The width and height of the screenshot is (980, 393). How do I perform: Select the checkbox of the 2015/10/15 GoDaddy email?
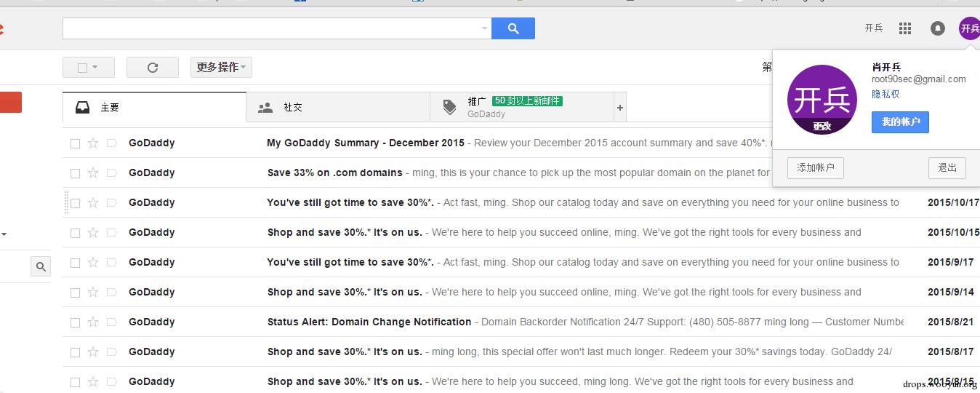(75, 233)
